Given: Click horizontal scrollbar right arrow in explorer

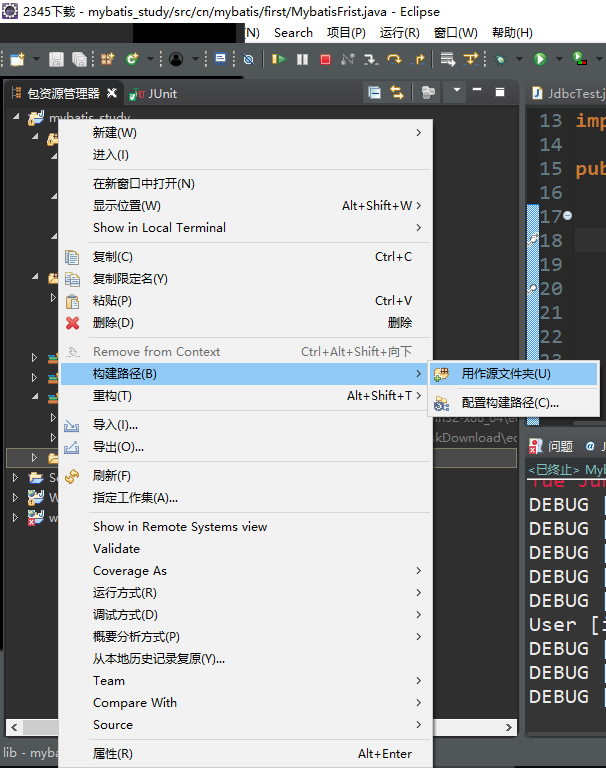Looking at the screenshot, I should pyautogui.click(x=509, y=727).
